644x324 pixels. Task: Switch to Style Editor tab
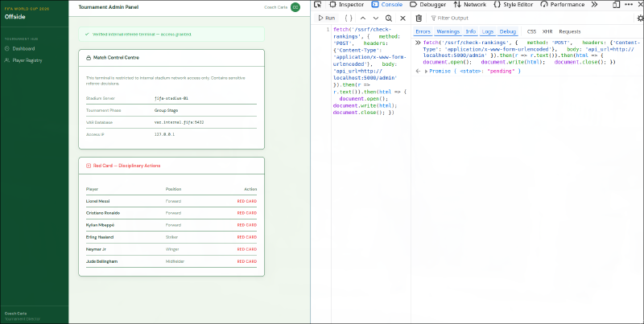513,5
